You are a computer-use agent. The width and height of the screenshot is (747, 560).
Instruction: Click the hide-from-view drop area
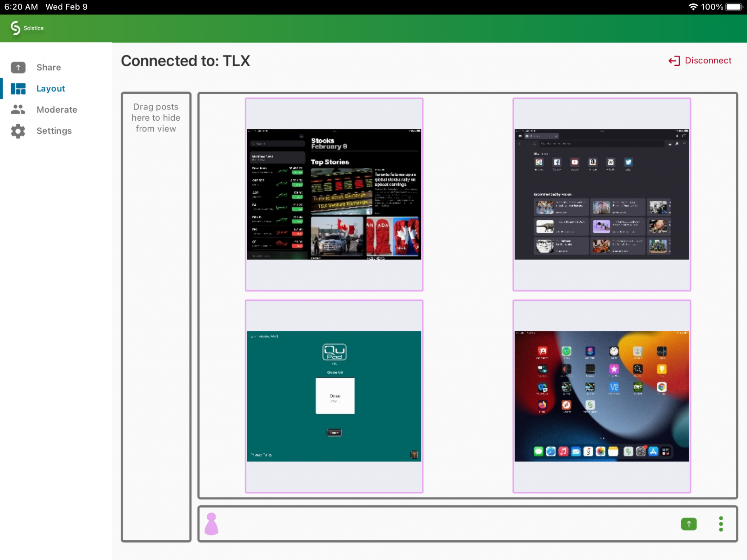coord(156,316)
